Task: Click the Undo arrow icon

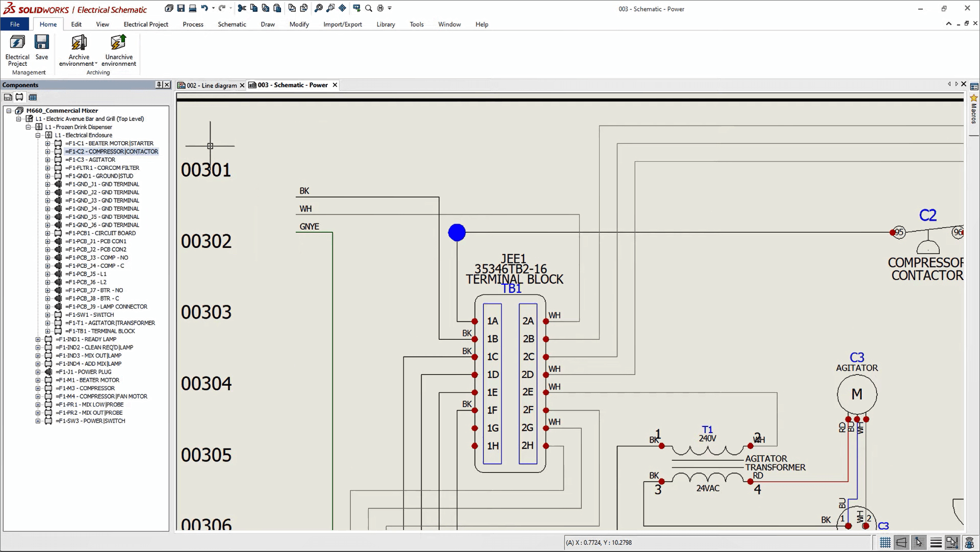Action: (x=204, y=8)
